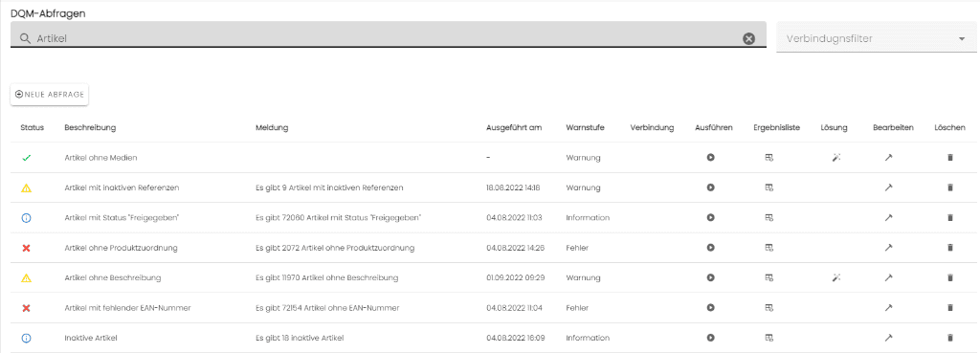Click the Warnstufe column header
Screen dimensions: 980x353
pyautogui.click(x=585, y=127)
